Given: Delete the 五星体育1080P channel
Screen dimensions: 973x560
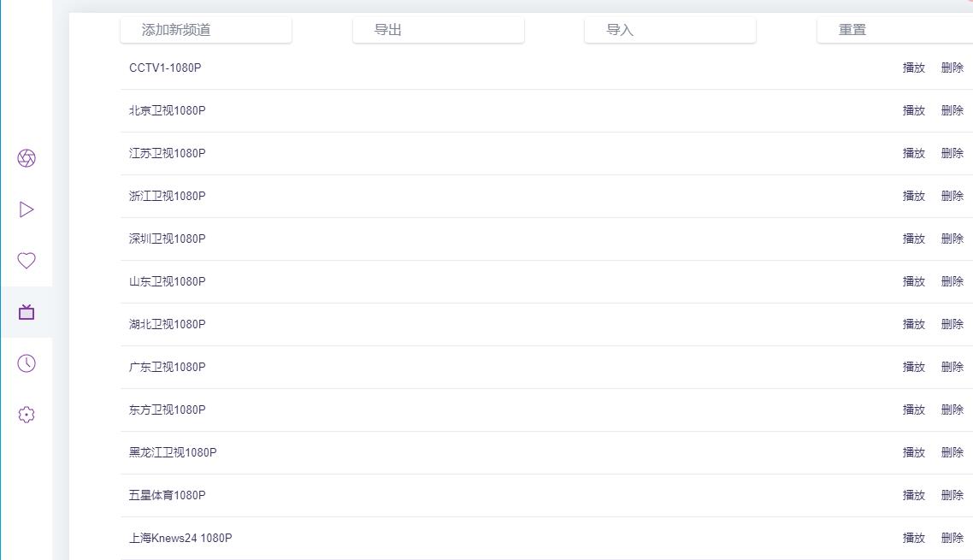Looking at the screenshot, I should coord(952,495).
